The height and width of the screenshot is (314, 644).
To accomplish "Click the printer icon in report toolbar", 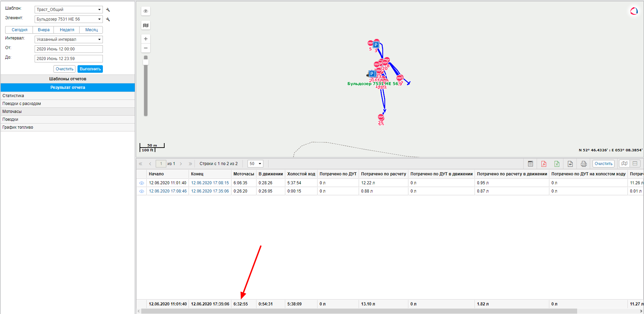I will pos(584,164).
